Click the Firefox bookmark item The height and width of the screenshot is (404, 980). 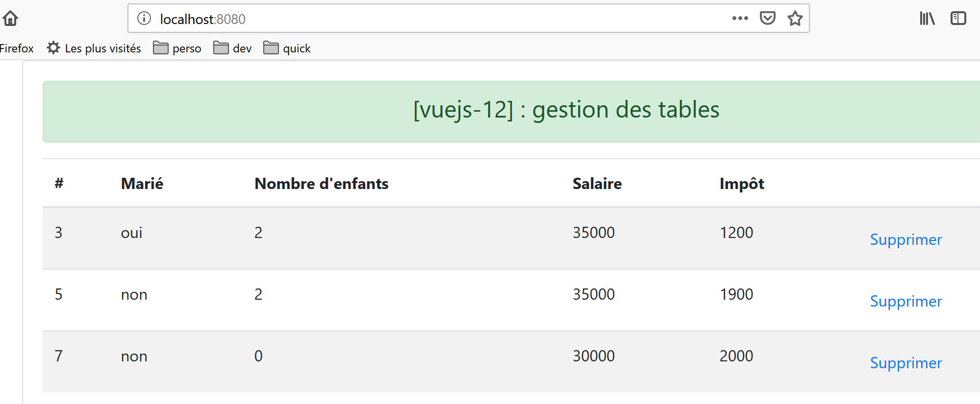17,48
